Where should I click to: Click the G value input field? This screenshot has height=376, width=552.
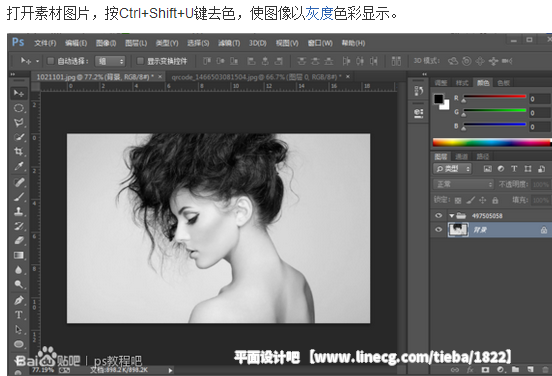(540, 113)
